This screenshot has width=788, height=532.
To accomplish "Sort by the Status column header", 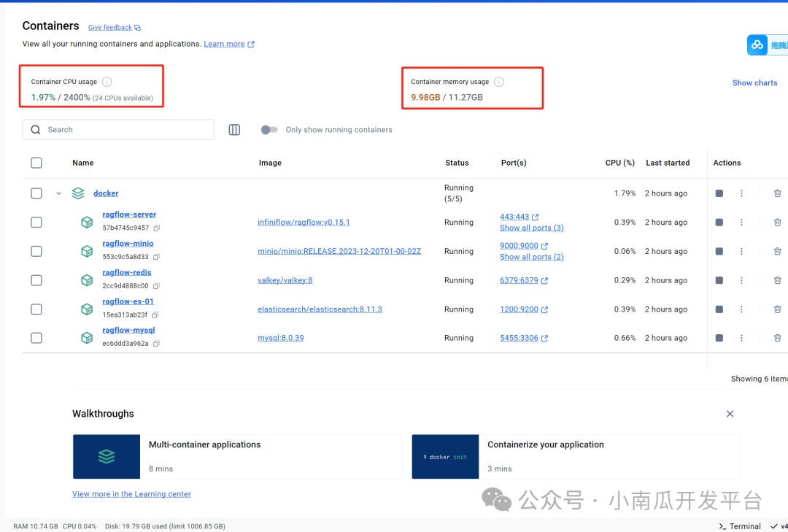I will [457, 163].
